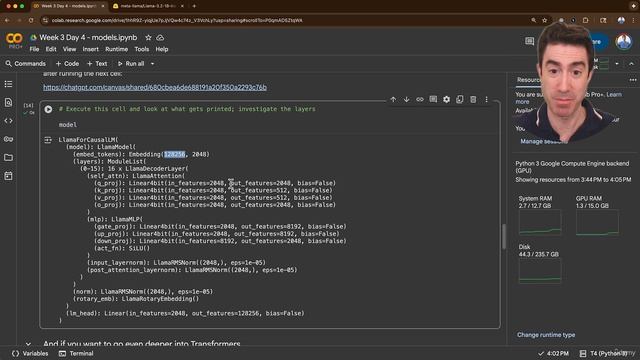Open the comments panel icon
640x360 pixels.
pos(529,41)
